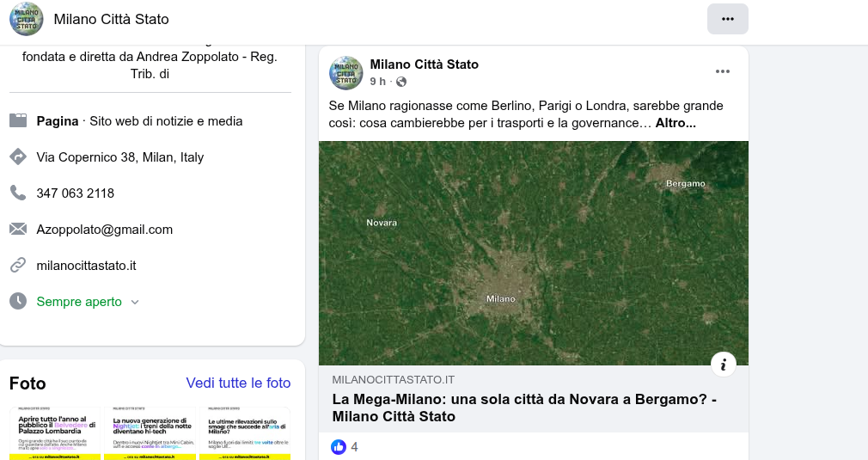The height and width of the screenshot is (460, 868).
Task: Open the page options three-dot menu in header
Action: point(727,19)
